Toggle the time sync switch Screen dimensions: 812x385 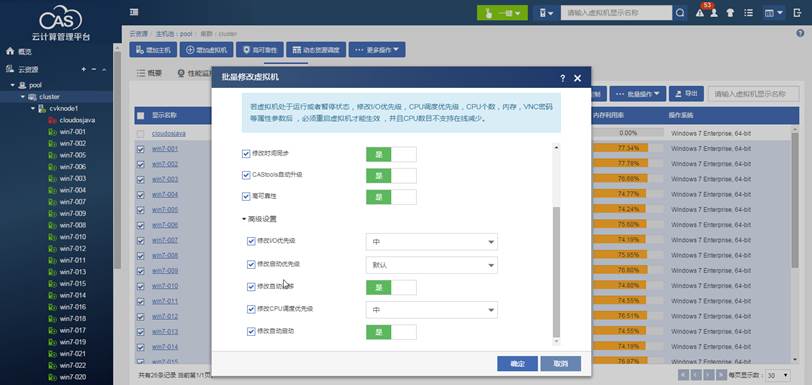(x=391, y=154)
